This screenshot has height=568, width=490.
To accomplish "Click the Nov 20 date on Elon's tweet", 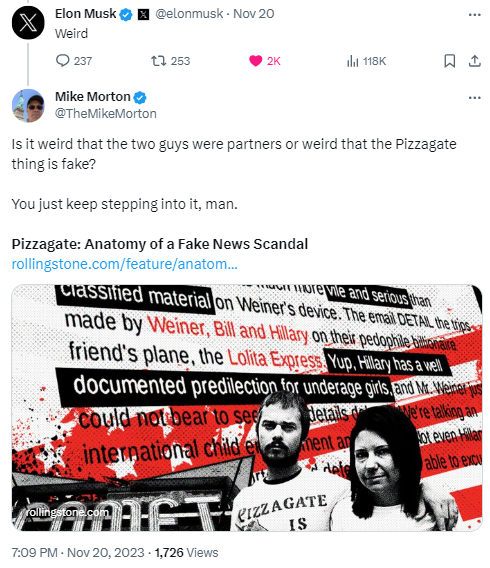I will [254, 14].
